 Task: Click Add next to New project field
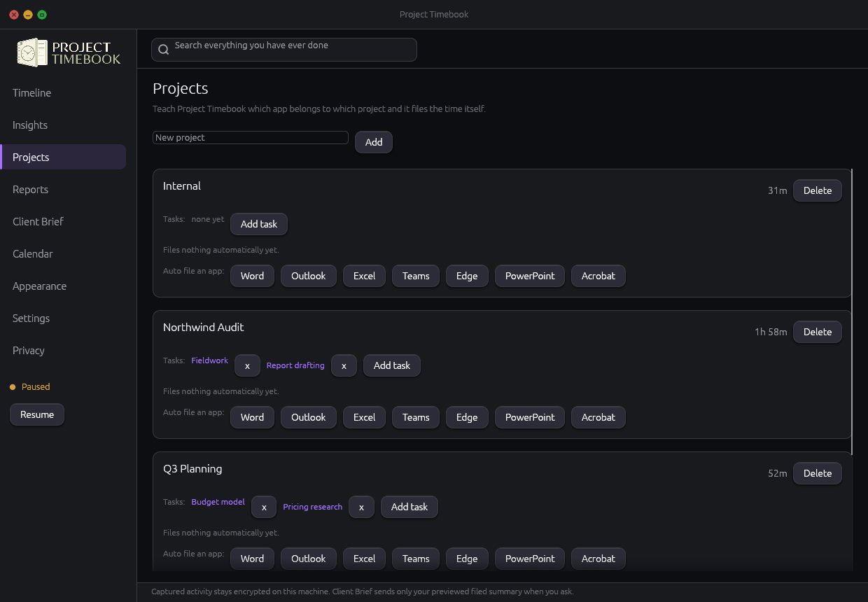coord(374,142)
